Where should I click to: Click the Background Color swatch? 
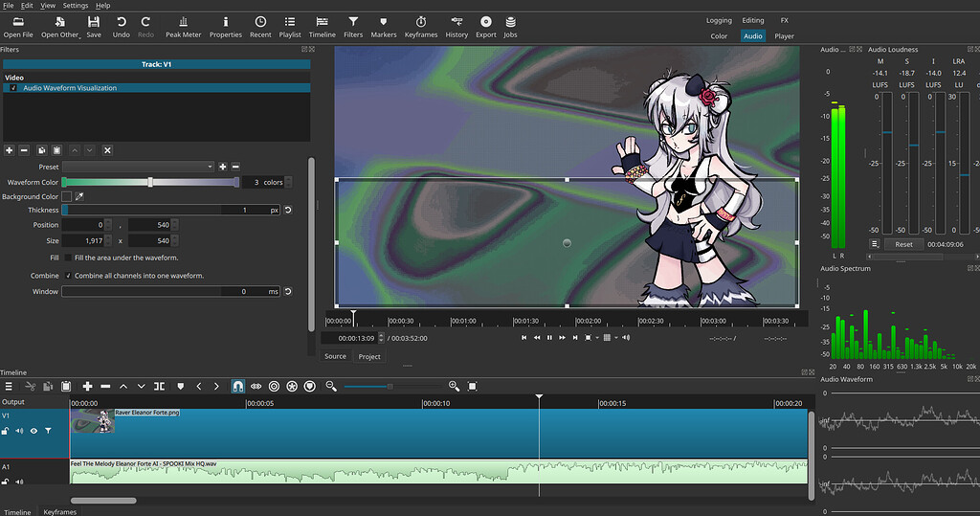tap(67, 196)
